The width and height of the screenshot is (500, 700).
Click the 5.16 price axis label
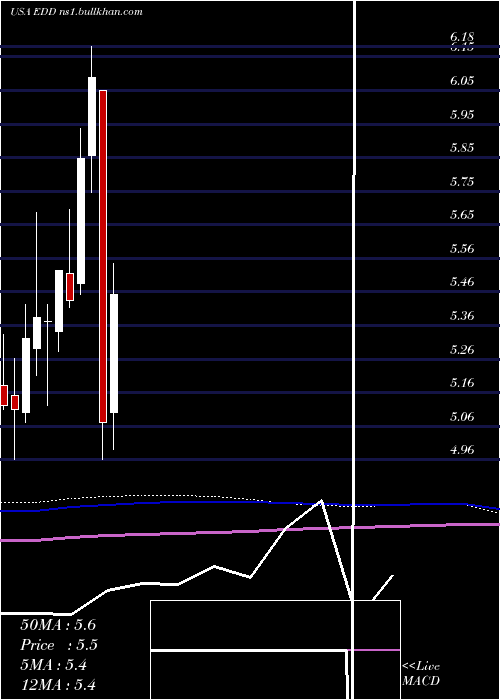[x=462, y=383]
